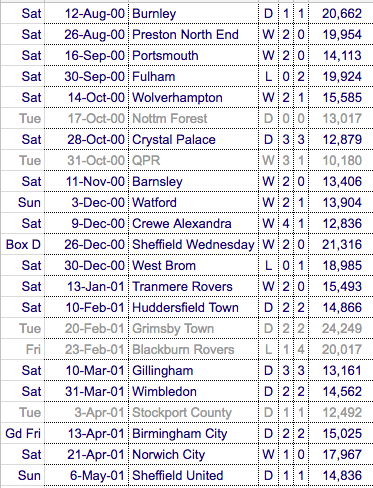Select the Fulham opponent cell
The width and height of the screenshot is (373, 488).
coord(193,76)
